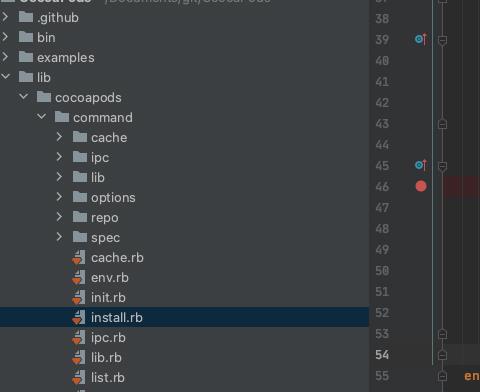Toggle the fold marker on line 53
This screenshot has width=480, height=392.
click(442, 334)
